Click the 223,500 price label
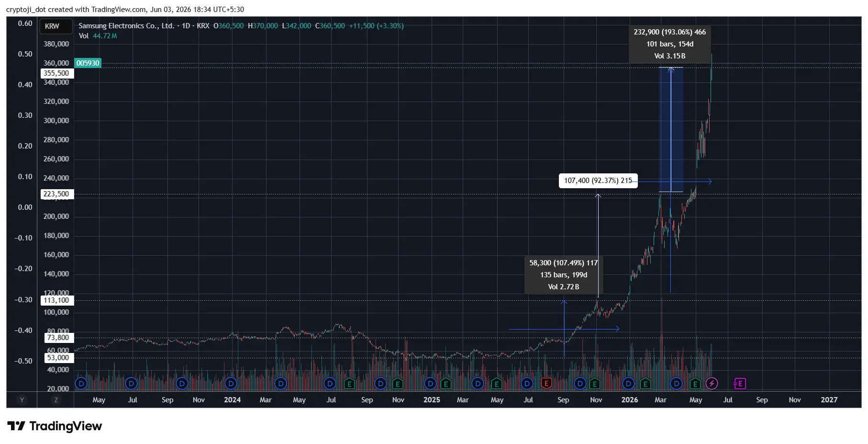 coord(56,194)
